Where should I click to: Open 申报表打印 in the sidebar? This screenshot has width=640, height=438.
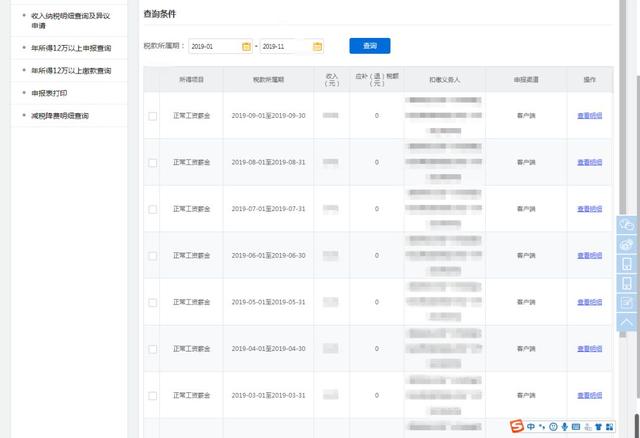(49, 93)
